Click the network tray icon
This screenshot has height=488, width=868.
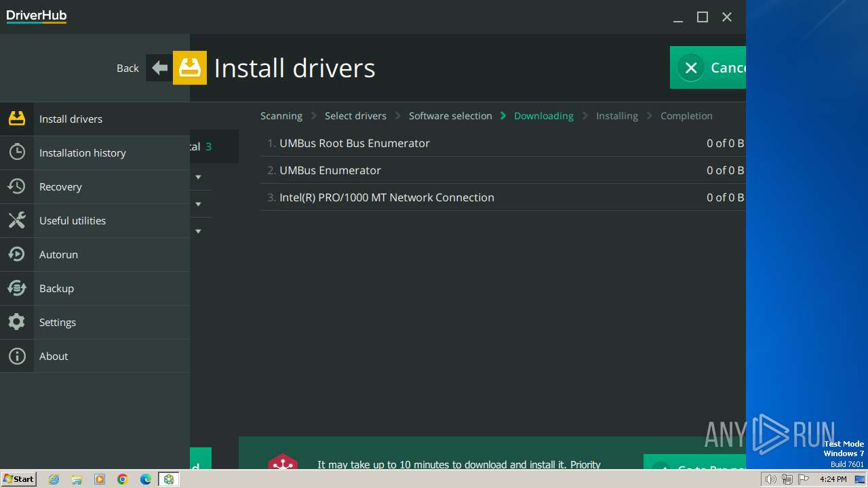[x=787, y=479]
